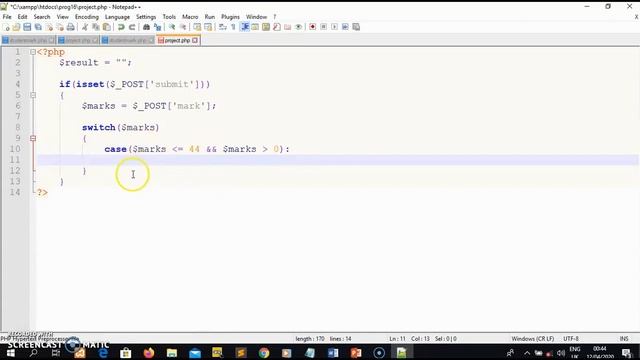Open Firefox from the taskbar
The image size is (640, 360).
(x=149, y=353)
